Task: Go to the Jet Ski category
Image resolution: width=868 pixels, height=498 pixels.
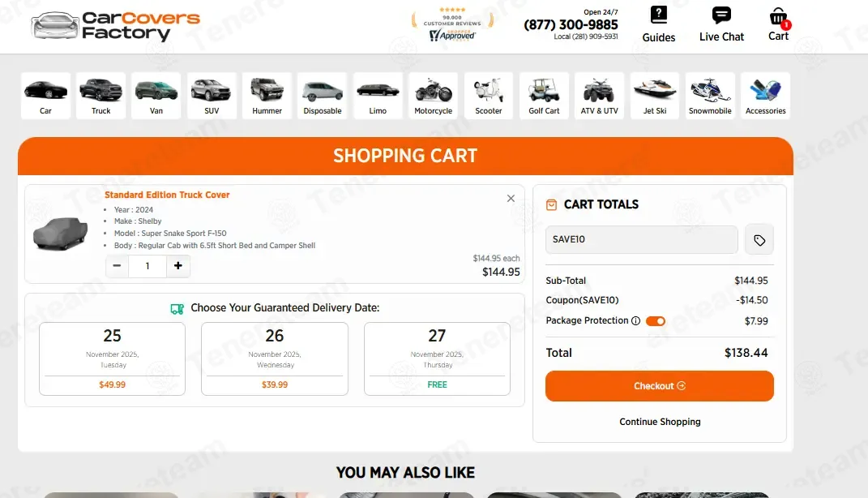Action: tap(655, 96)
